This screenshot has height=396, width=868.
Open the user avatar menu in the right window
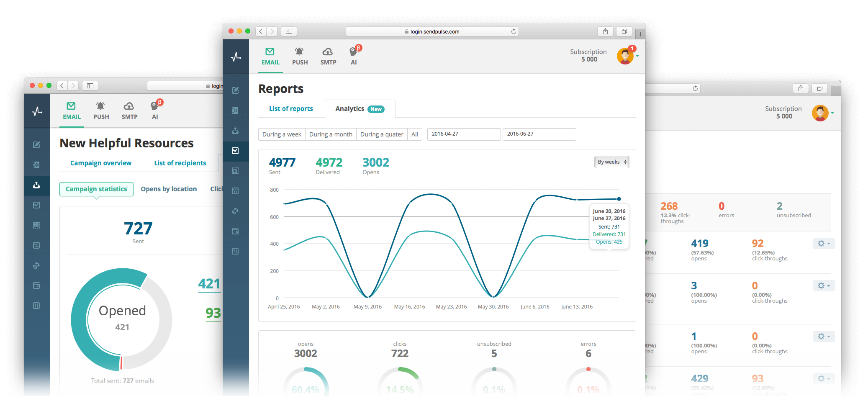click(822, 113)
